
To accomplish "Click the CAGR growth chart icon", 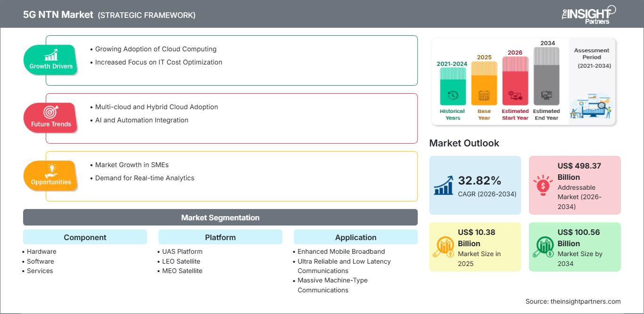I will pos(444,185).
